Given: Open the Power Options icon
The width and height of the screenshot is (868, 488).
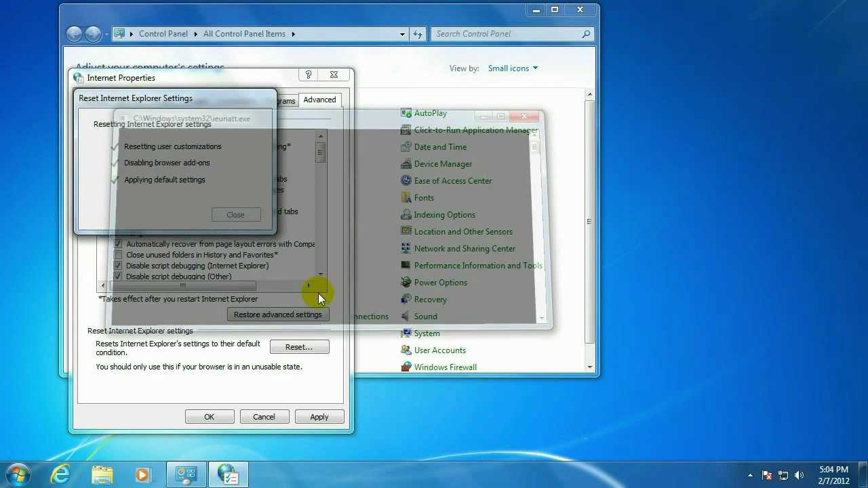Looking at the screenshot, I should click(406, 283).
